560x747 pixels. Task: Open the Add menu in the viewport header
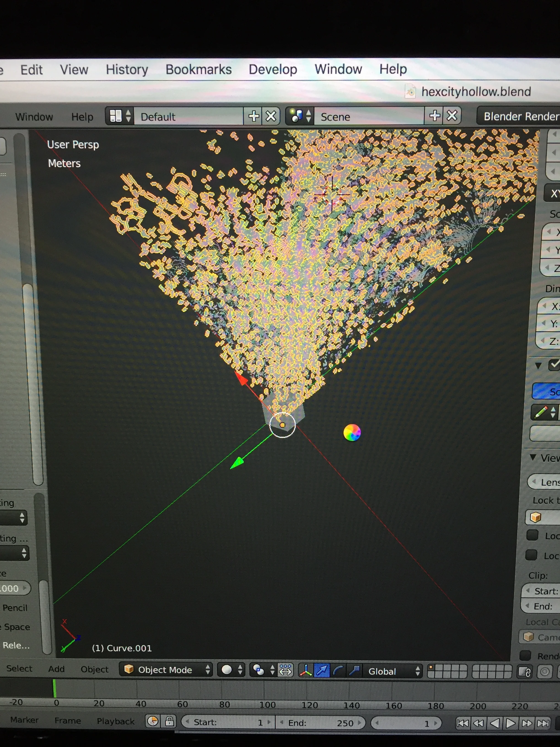click(56, 669)
